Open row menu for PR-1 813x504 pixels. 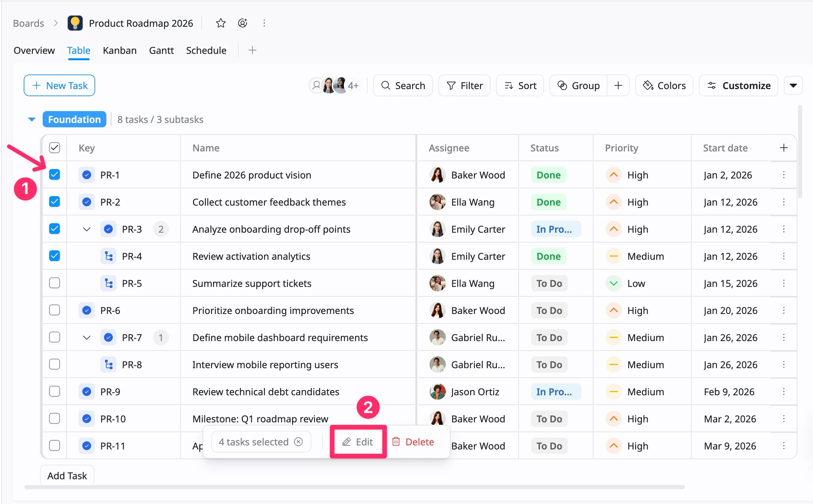784,175
